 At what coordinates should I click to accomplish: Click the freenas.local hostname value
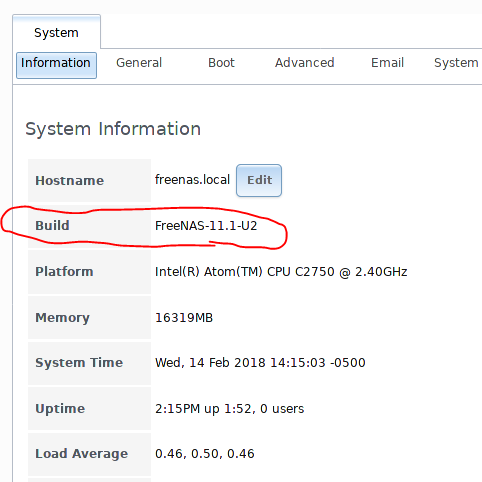(192, 180)
